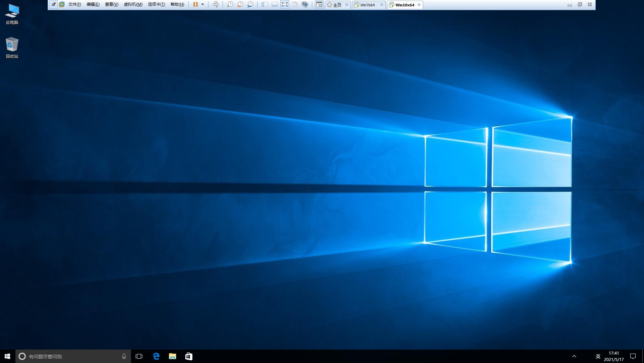Open the 虚拟机(M) menu
This screenshot has height=363, width=644.
click(133, 4)
